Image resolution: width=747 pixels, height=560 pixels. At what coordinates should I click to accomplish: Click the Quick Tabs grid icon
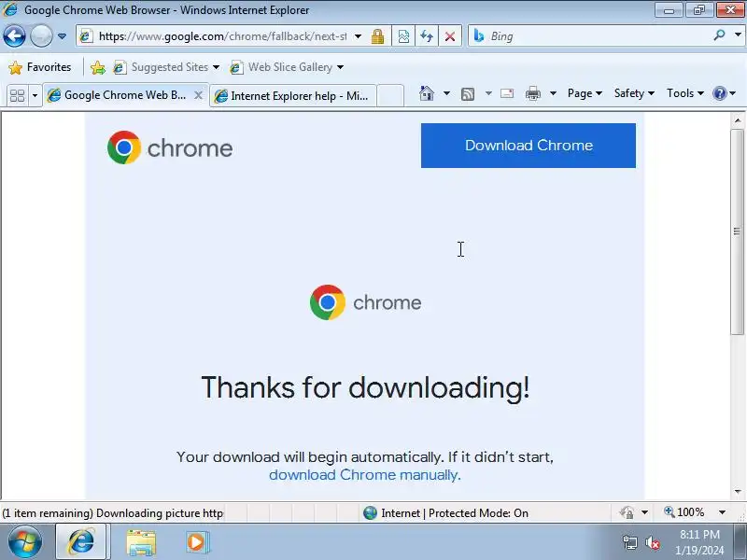(17, 95)
